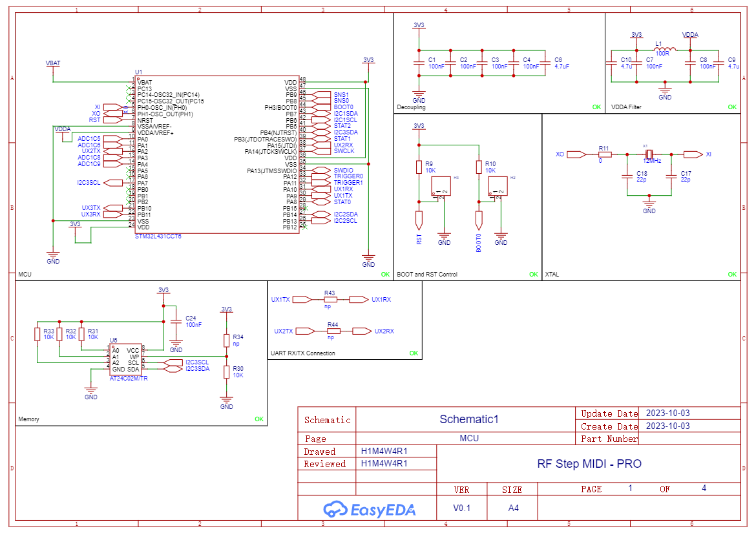Screen dimensions: 756x533
Task: Select the GND symbol in VDDA Filter block
Action: (x=665, y=91)
